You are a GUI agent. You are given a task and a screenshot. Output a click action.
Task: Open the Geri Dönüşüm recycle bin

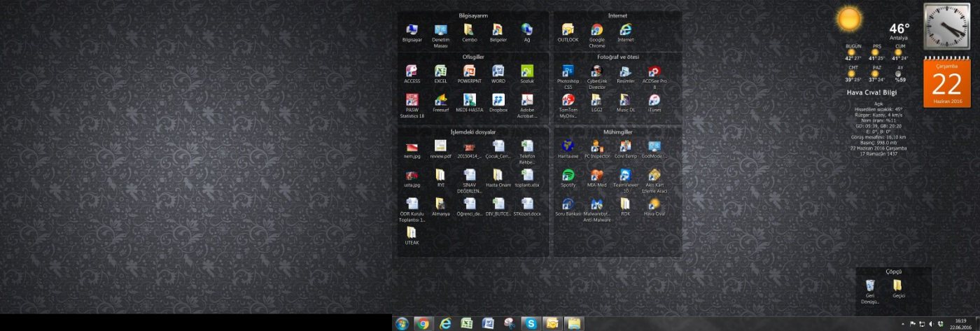tap(869, 286)
